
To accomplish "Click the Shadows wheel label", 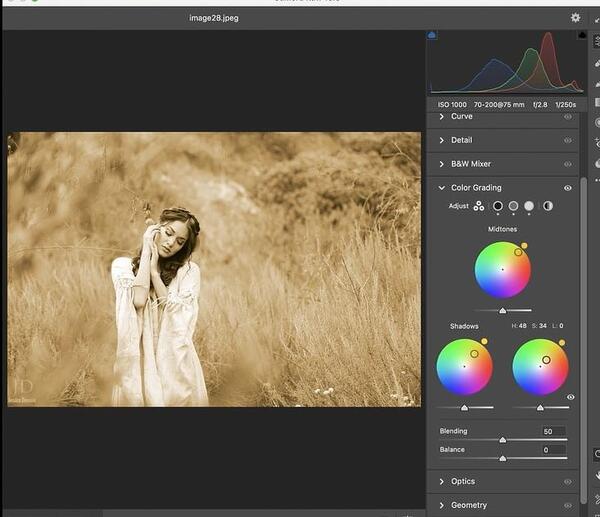I will point(464,326).
